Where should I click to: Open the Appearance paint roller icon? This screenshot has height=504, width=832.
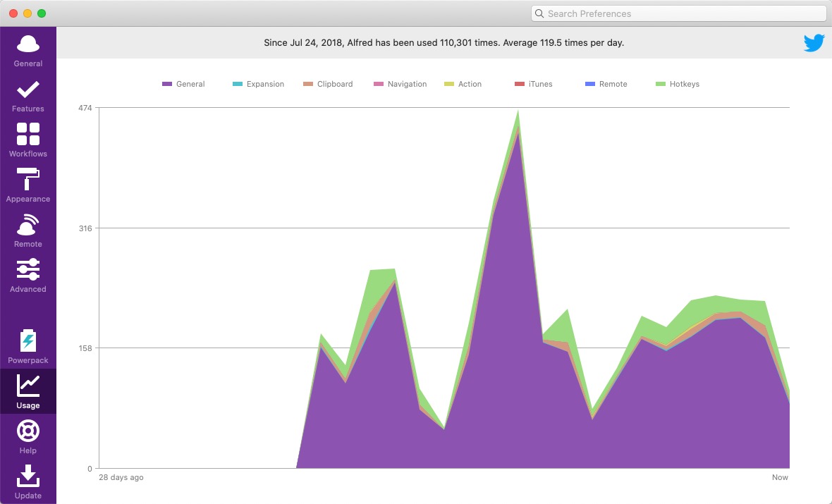28,179
